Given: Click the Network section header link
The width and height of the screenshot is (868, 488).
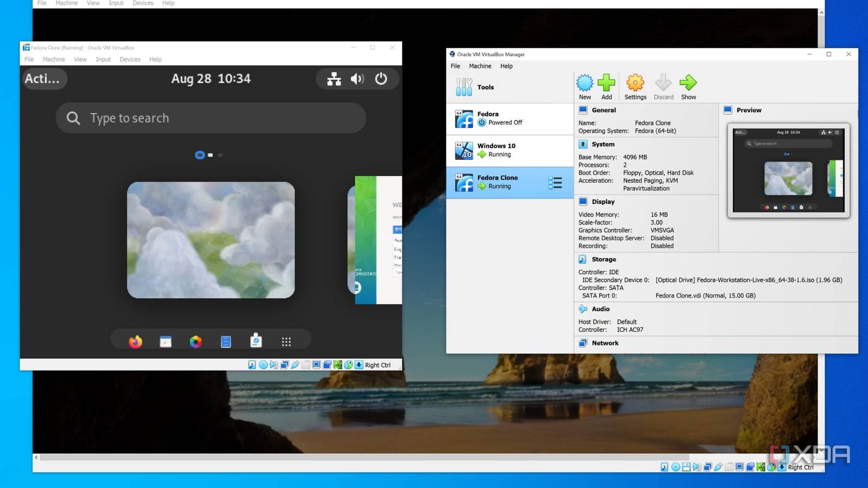Looking at the screenshot, I should (605, 343).
